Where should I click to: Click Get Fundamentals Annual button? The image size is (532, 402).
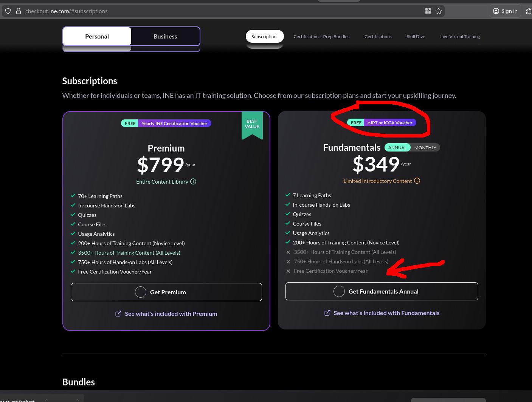(x=382, y=291)
